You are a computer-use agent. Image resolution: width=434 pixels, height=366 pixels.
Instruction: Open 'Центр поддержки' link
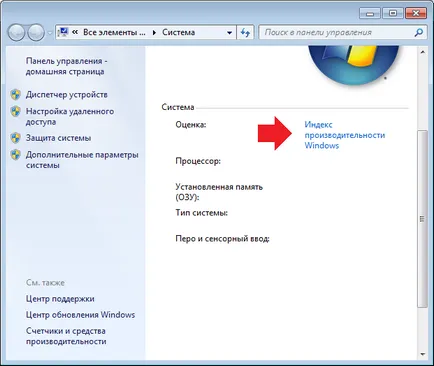[x=60, y=299]
